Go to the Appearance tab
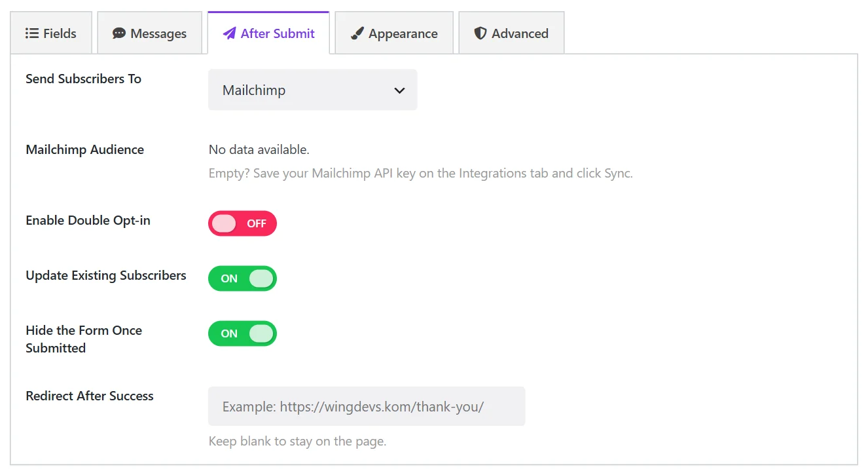 pyautogui.click(x=394, y=33)
